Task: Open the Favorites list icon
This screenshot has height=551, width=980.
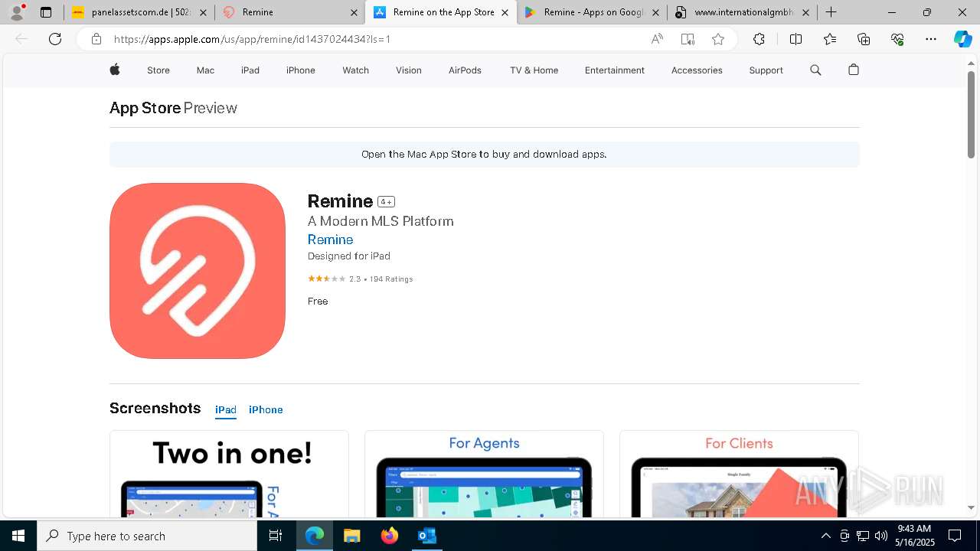Action: (x=830, y=39)
